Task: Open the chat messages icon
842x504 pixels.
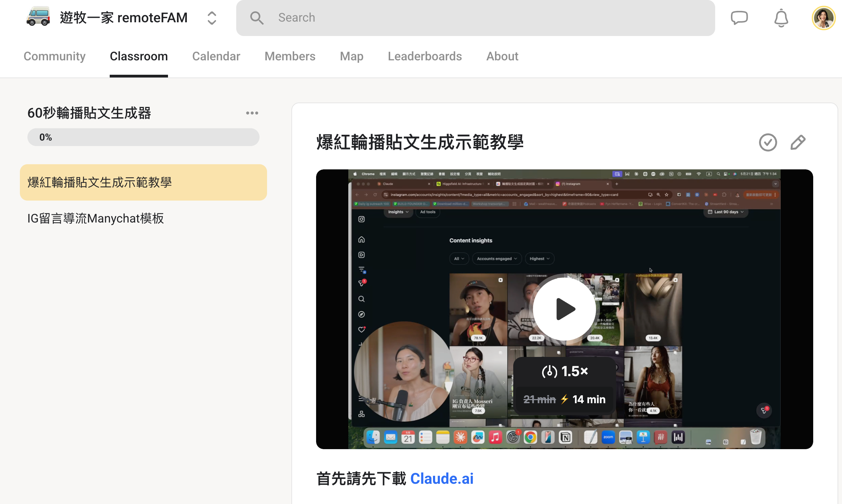Action: tap(739, 18)
